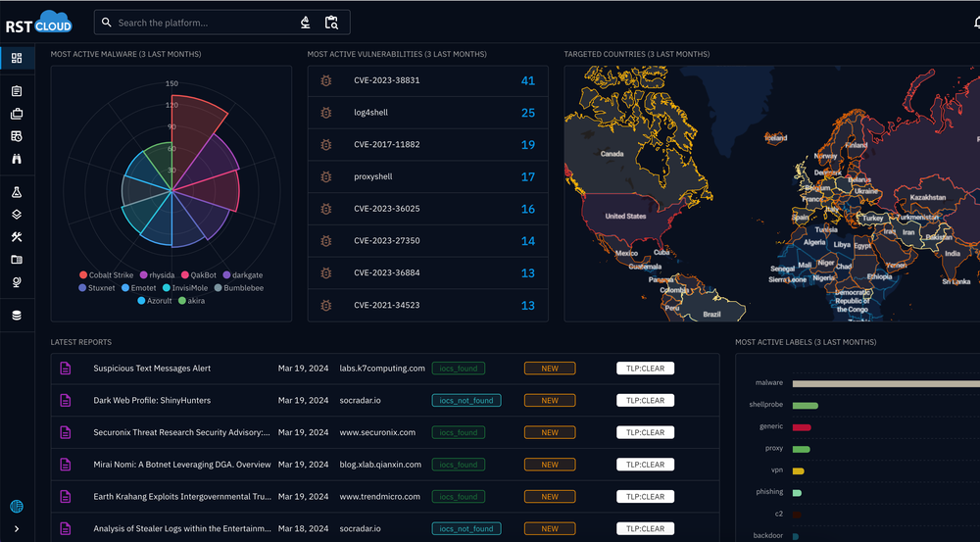
Task: Click the red generic bar in labels chart
Action: 802,427
